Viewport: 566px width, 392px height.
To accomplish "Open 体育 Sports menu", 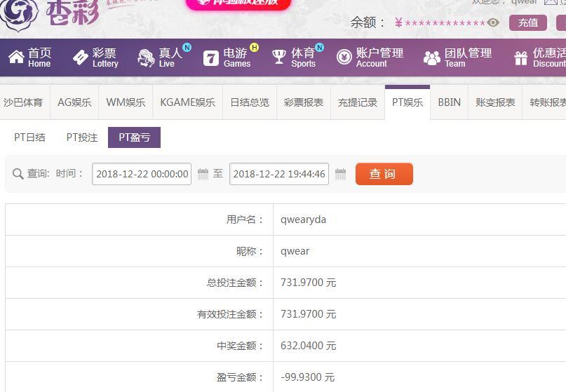I will pyautogui.click(x=293, y=58).
